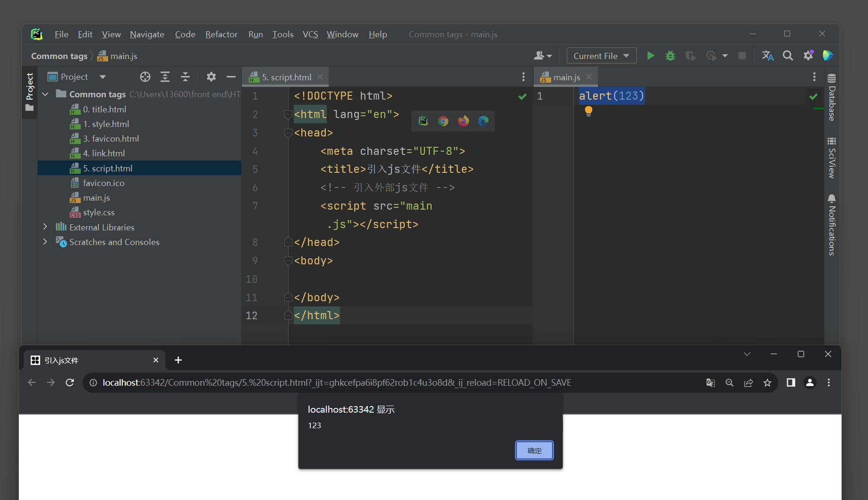Run the current file with green play button
This screenshot has width=868, height=500.
click(x=650, y=56)
